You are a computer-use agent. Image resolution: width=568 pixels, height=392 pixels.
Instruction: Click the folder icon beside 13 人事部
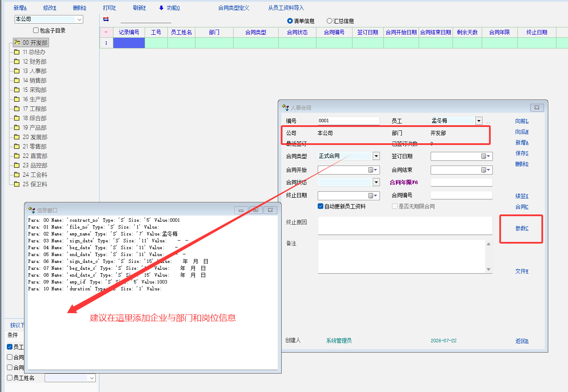[17, 71]
